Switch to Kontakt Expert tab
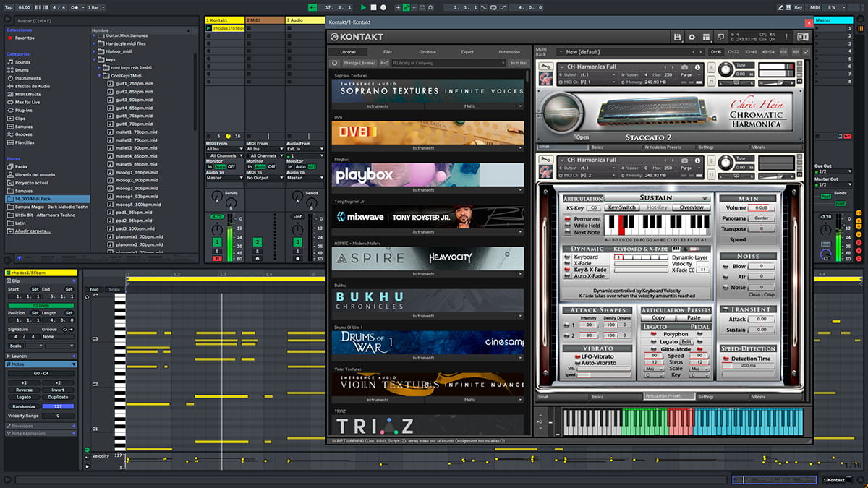 point(467,52)
